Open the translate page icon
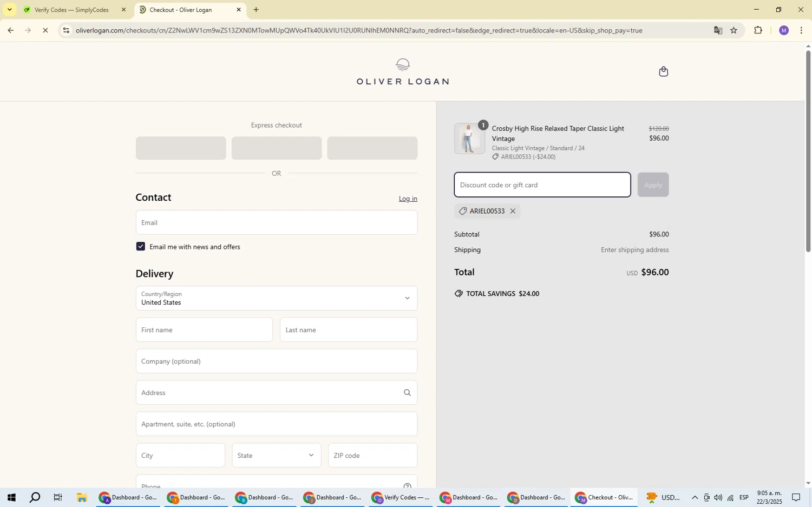 (x=718, y=30)
